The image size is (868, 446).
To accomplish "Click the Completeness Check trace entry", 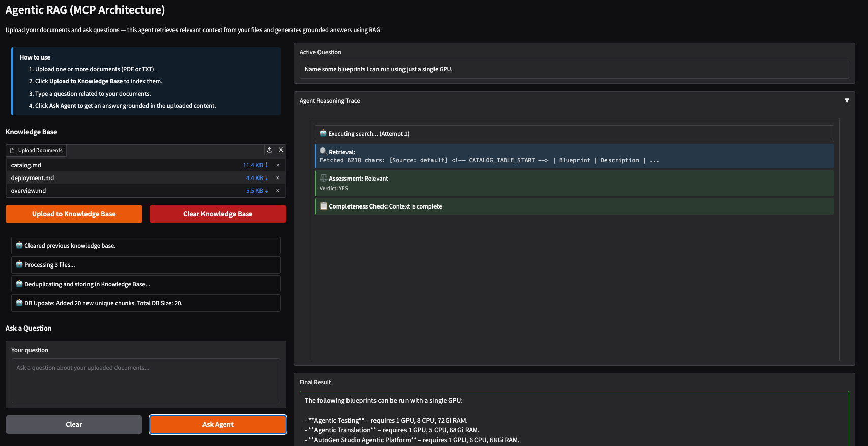I will pos(574,206).
